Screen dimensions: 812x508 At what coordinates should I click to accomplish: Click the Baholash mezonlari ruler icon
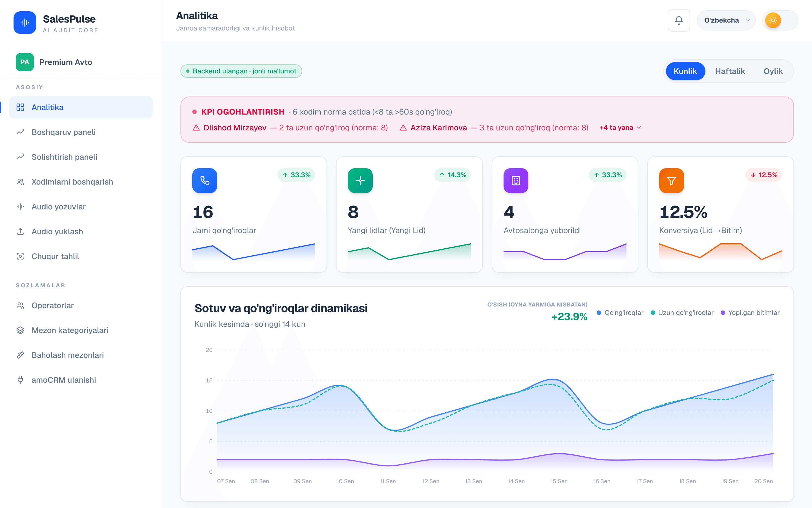[x=20, y=355]
